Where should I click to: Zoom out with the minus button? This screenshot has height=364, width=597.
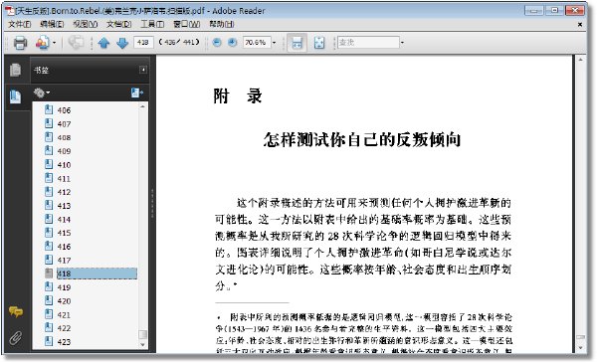pos(217,42)
